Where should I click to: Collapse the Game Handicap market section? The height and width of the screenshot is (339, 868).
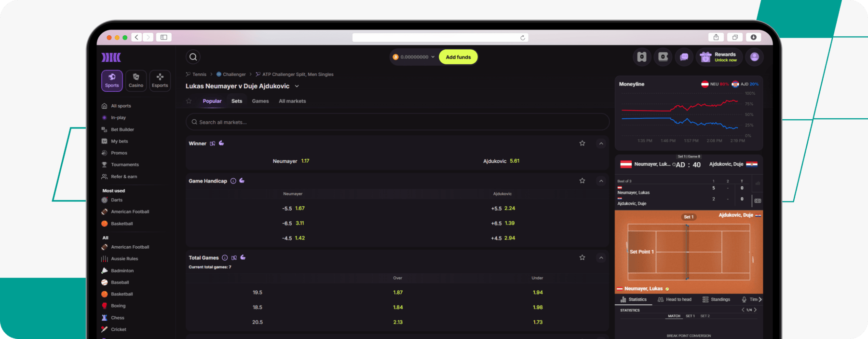pyautogui.click(x=601, y=181)
